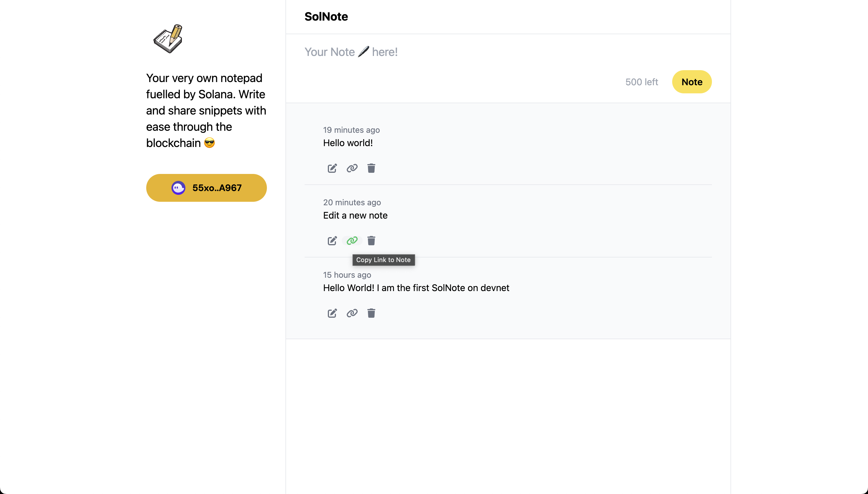
Task: Copy link for the devnet note
Action: [x=352, y=313]
